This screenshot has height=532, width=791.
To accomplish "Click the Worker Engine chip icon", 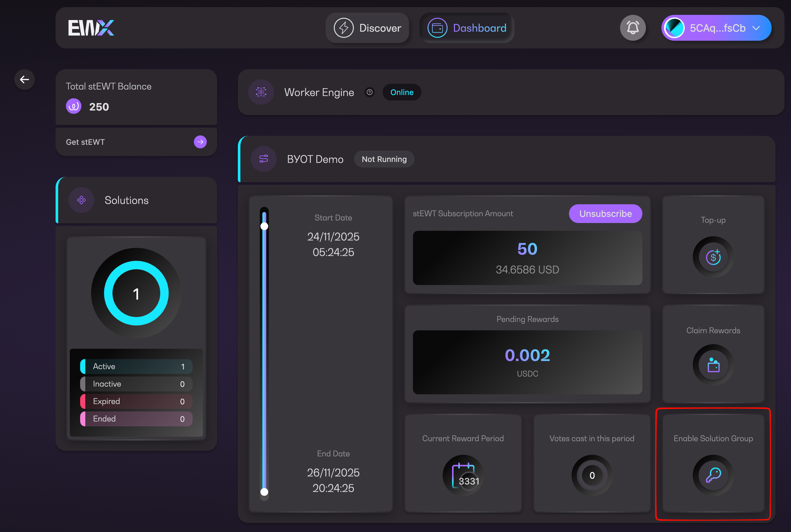I will (261, 92).
